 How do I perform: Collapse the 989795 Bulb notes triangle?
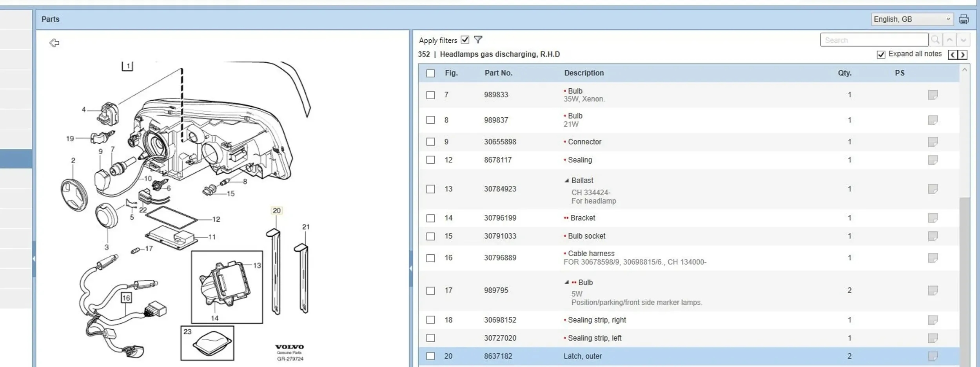[566, 282]
